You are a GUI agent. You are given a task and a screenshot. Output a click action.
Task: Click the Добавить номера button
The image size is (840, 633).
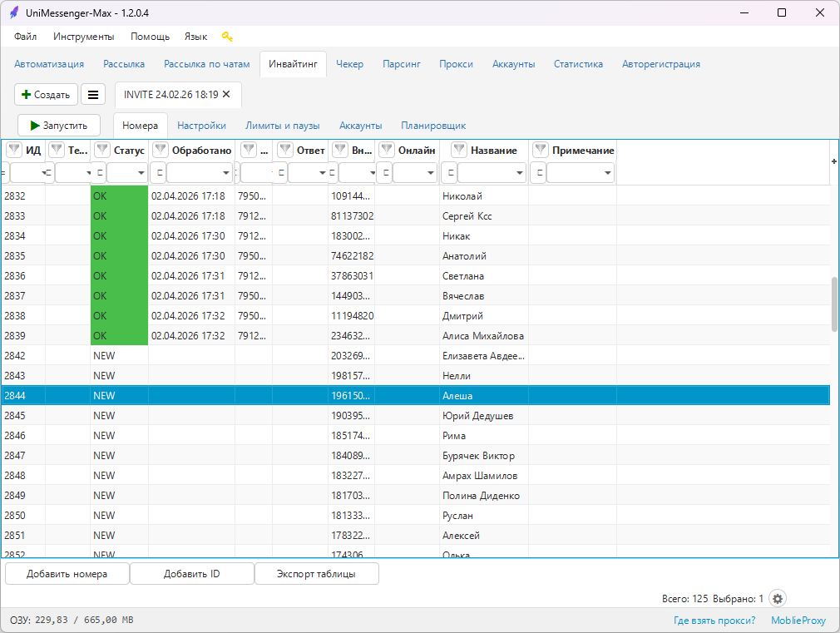[x=67, y=573]
